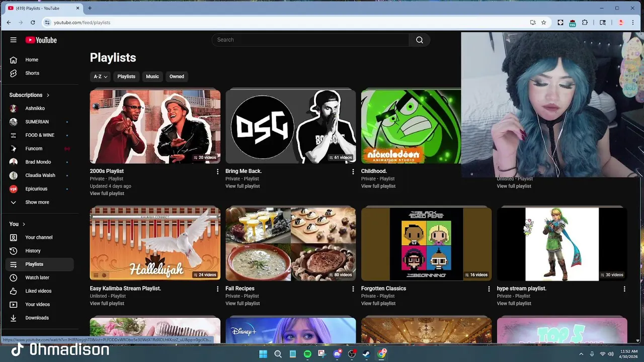
Task: Show hidden system tray icons
Action: click(581, 354)
